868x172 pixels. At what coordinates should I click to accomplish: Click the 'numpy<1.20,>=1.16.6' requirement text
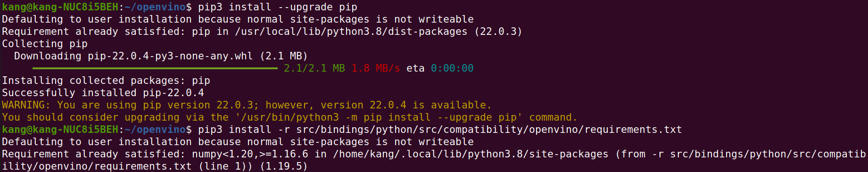tap(250, 154)
